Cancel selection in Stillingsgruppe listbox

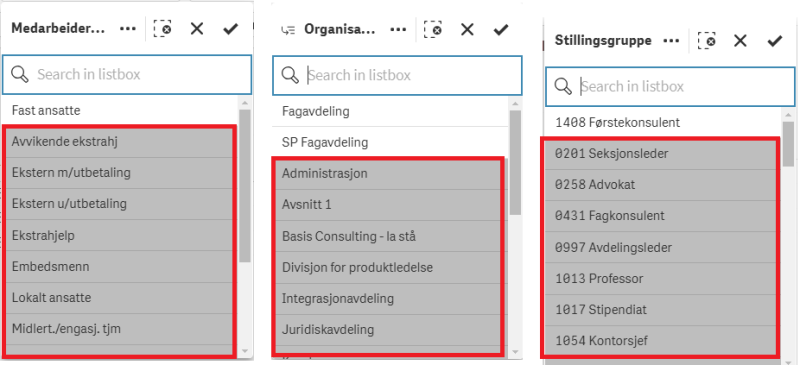pos(740,40)
